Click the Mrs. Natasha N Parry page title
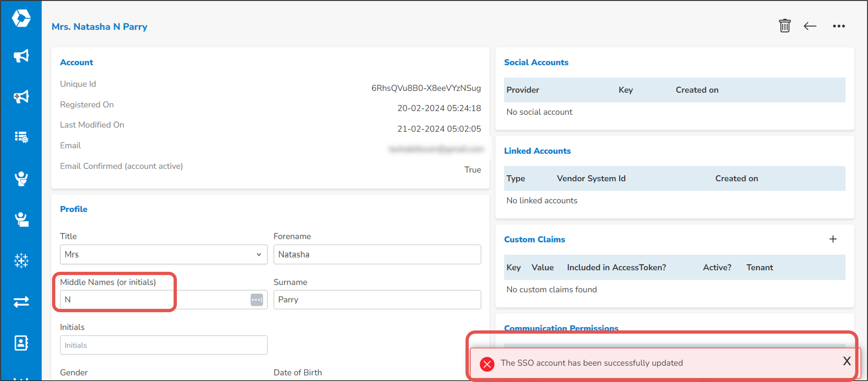Screen dimensions: 868x382 pos(99,27)
